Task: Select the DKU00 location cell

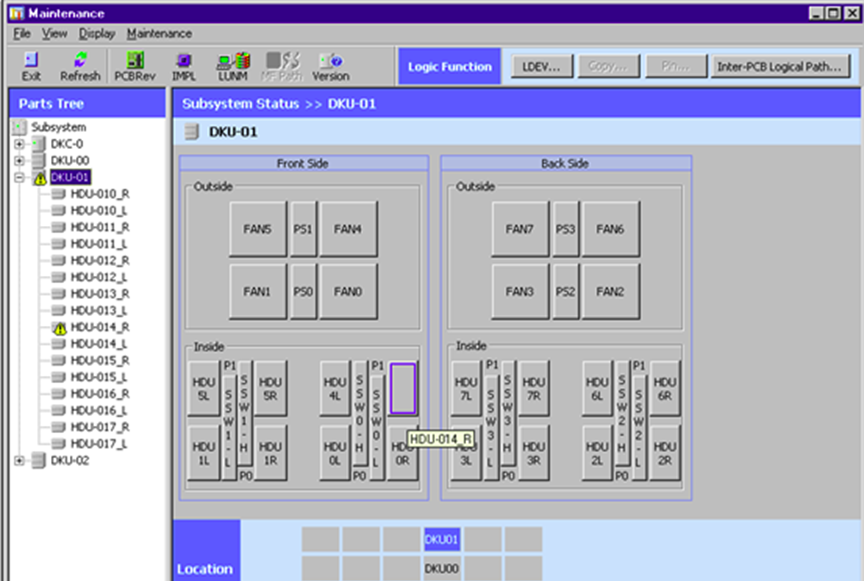Action: coord(442,568)
